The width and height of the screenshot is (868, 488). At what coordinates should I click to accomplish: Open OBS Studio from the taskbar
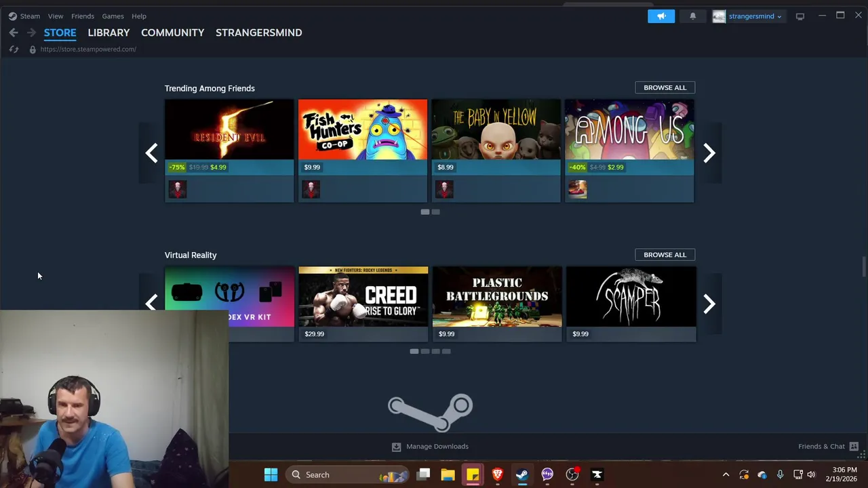572,475
